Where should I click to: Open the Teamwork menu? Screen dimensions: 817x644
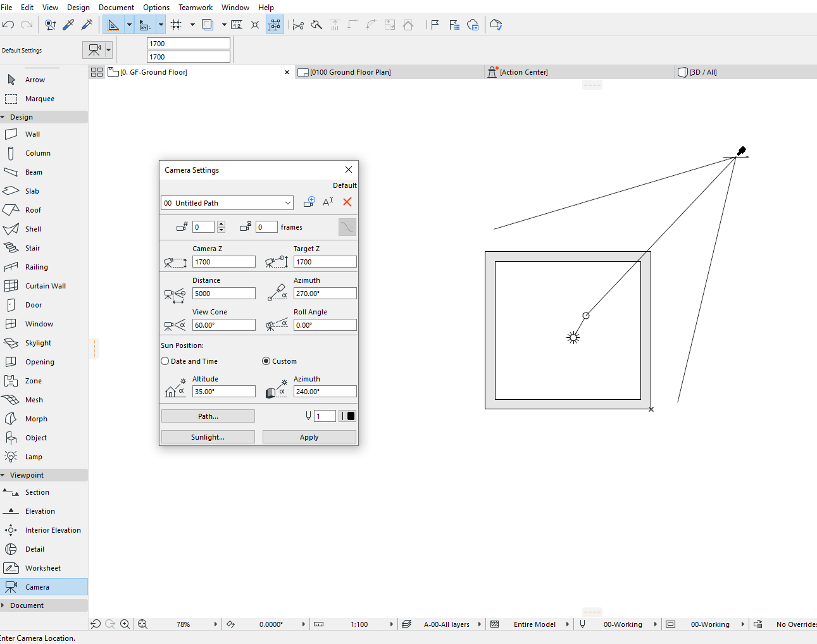point(195,7)
